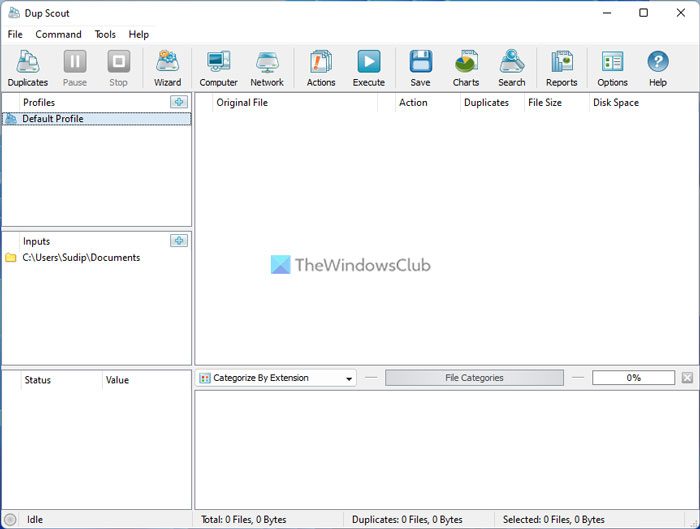The width and height of the screenshot is (700, 529).
Task: Click the File Categories button
Action: click(474, 378)
